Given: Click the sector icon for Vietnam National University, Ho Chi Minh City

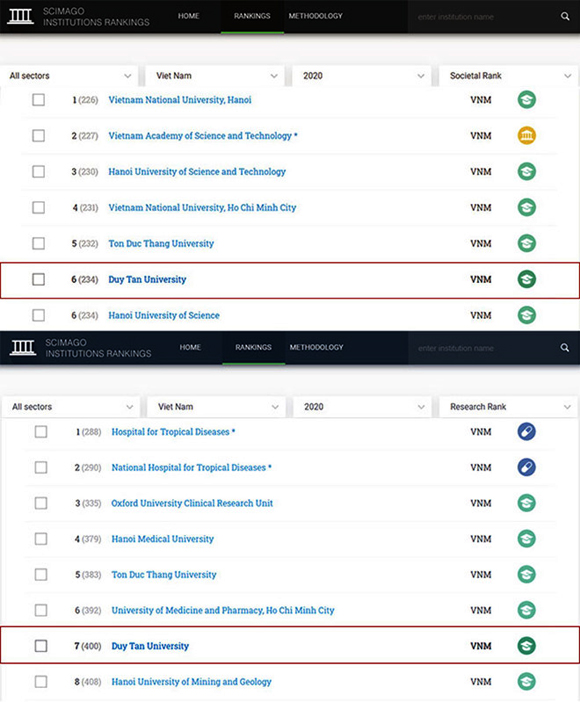Looking at the screenshot, I should click(x=527, y=207).
